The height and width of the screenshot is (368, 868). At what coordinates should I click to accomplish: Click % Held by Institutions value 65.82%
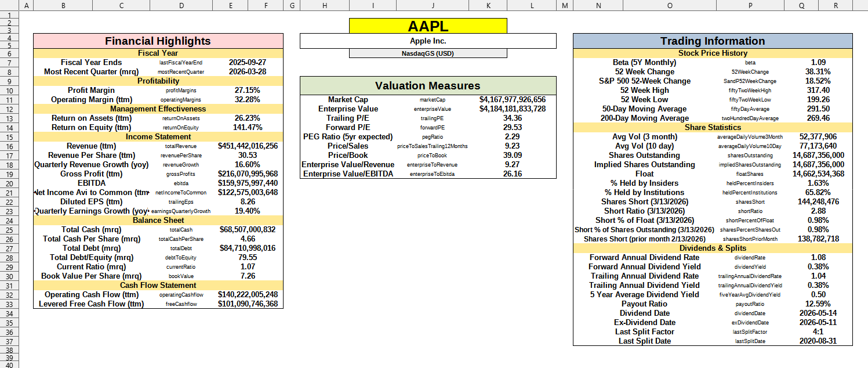tap(818, 192)
